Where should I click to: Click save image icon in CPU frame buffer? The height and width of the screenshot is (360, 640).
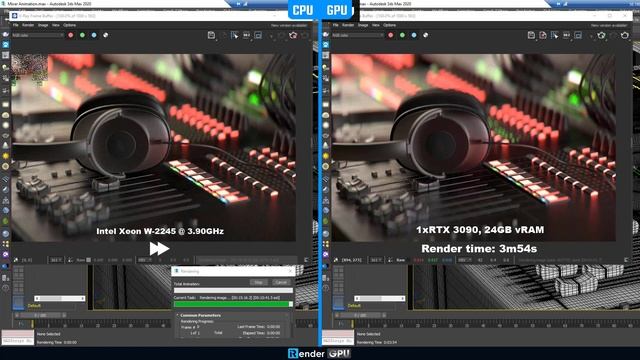(211, 36)
